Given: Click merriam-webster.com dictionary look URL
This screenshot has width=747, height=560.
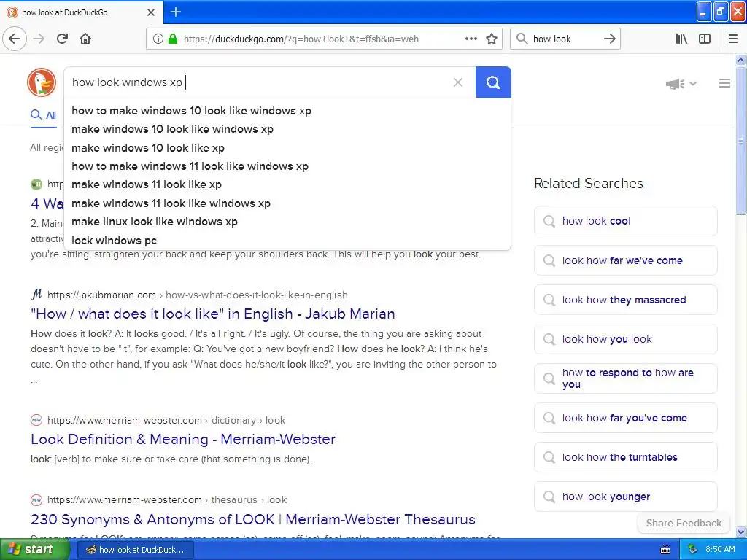Looking at the screenshot, I should pyautogui.click(x=166, y=420).
